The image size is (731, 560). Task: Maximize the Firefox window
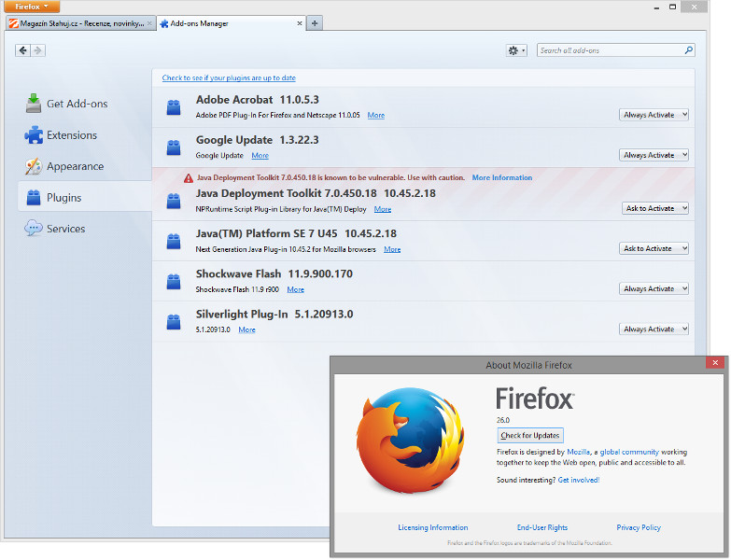tap(672, 7)
